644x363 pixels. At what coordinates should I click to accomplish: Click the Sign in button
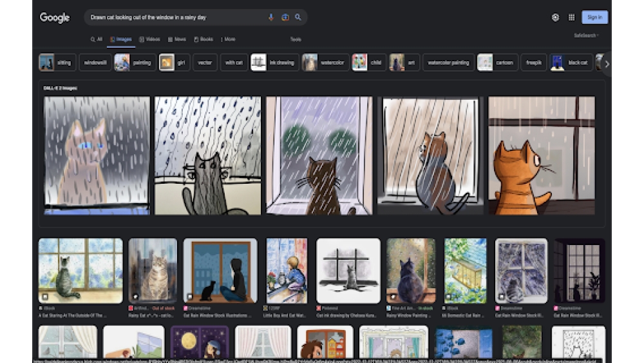pyautogui.click(x=594, y=17)
